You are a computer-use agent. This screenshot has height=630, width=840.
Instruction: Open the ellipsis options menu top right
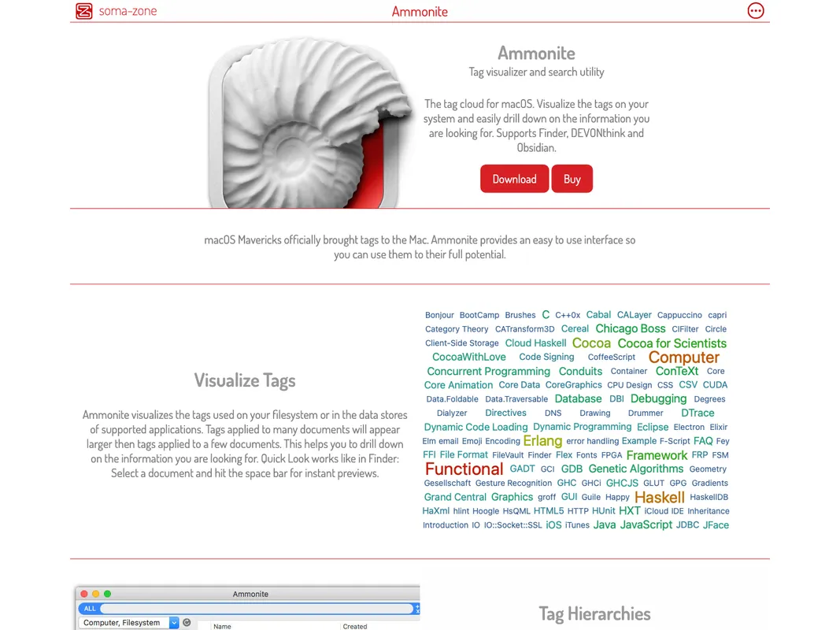click(x=756, y=11)
